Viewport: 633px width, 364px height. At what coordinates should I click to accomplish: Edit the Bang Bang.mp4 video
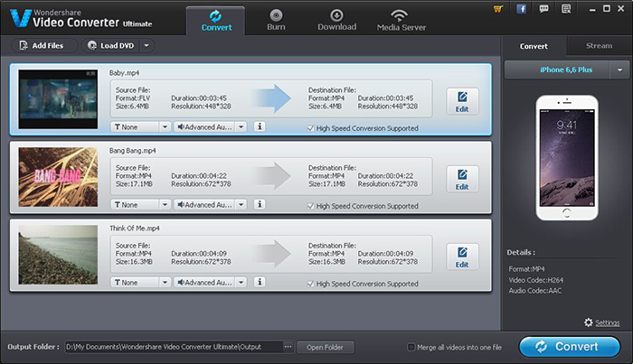462,180
